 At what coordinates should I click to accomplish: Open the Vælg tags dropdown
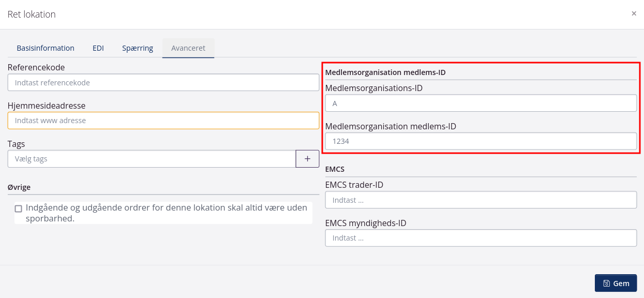tap(151, 159)
